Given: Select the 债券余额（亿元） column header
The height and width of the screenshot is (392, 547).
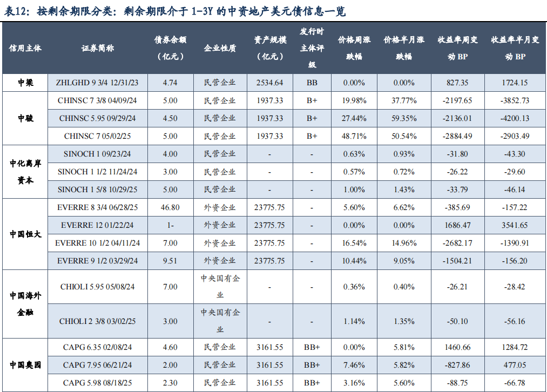Looking at the screenshot, I should click(170, 48).
